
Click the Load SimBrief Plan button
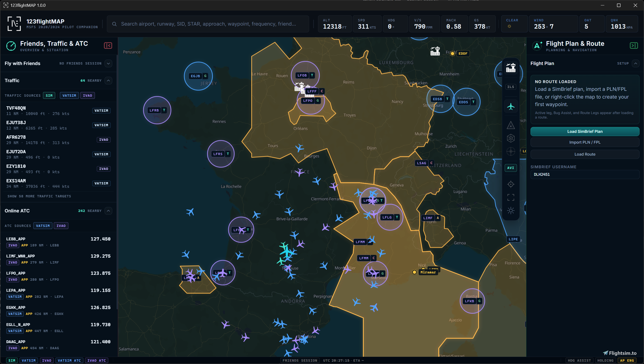(x=585, y=131)
